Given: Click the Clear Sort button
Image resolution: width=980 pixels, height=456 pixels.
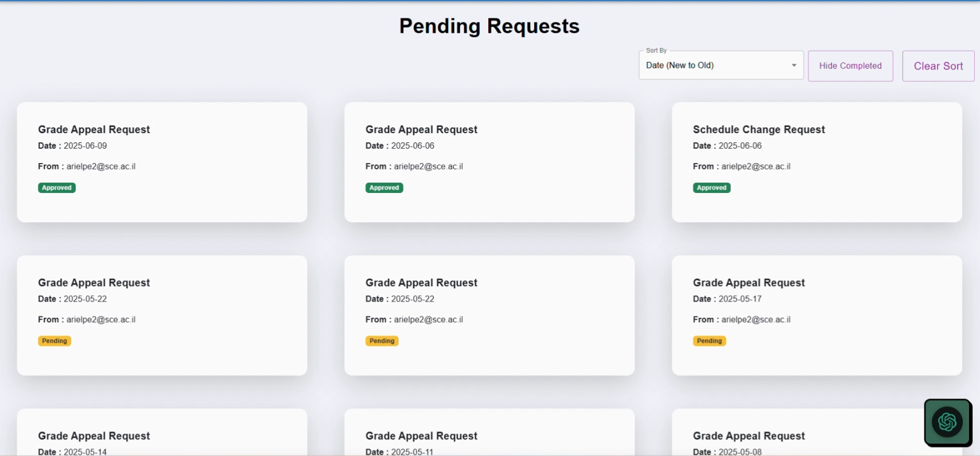Looking at the screenshot, I should pos(938,66).
